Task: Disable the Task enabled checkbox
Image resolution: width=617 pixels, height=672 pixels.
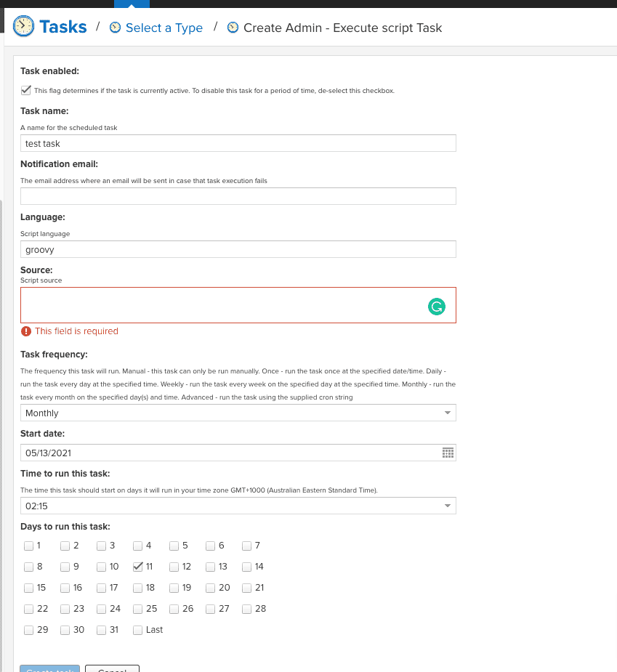Action: pos(25,89)
